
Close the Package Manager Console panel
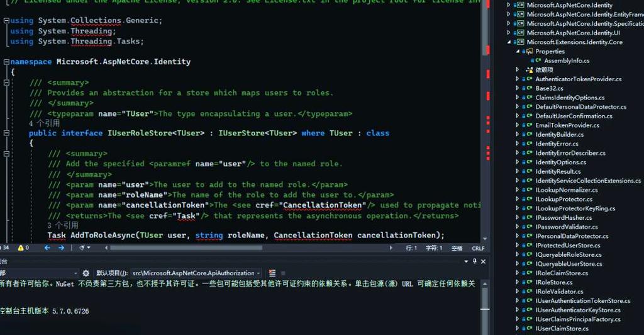pyautogui.click(x=484, y=261)
